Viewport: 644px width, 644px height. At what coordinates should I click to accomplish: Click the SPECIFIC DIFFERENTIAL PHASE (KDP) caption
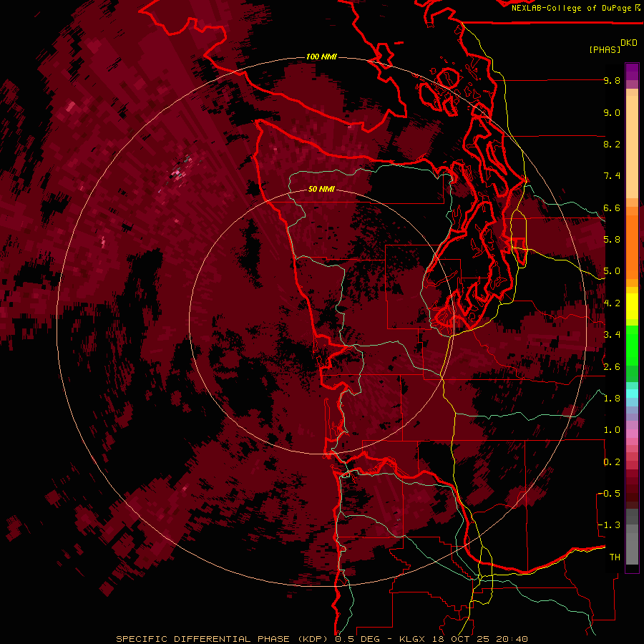pos(222,639)
